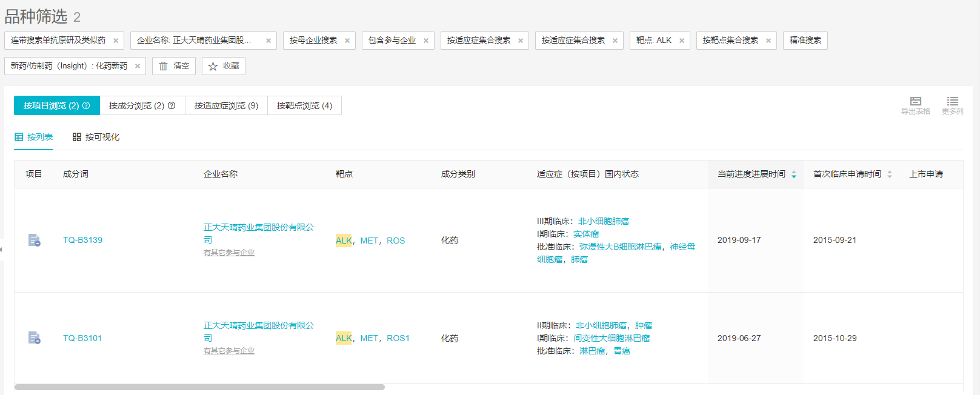This screenshot has height=395, width=980.
Task: Open the more columns list icon
Action: click(x=952, y=101)
